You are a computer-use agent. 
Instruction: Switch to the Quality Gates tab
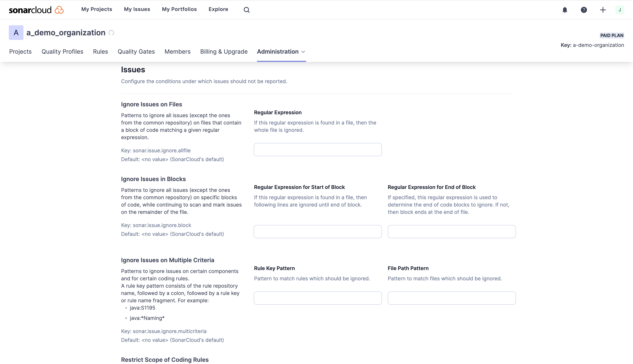[136, 52]
